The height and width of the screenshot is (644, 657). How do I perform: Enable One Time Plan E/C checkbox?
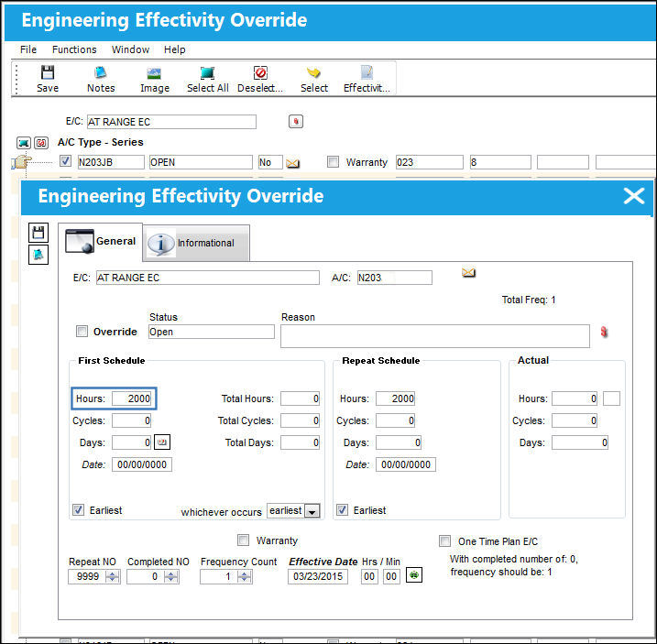[444, 540]
